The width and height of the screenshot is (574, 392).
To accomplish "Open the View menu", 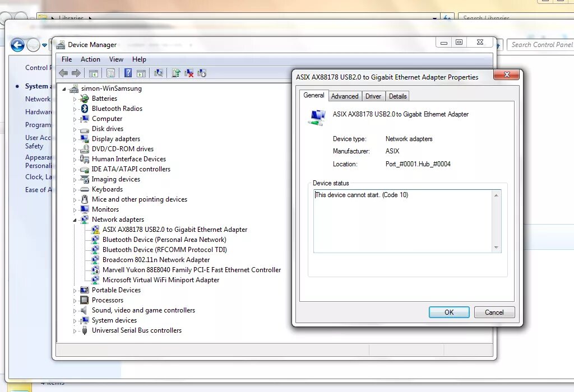I will coord(116,59).
